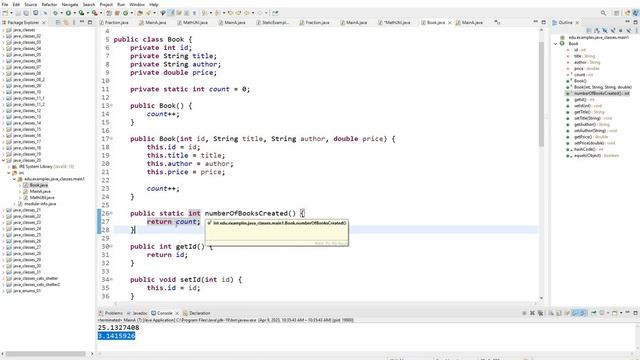Expand the JRE System Library node
This screenshot has height=360, width=640.
point(9,167)
